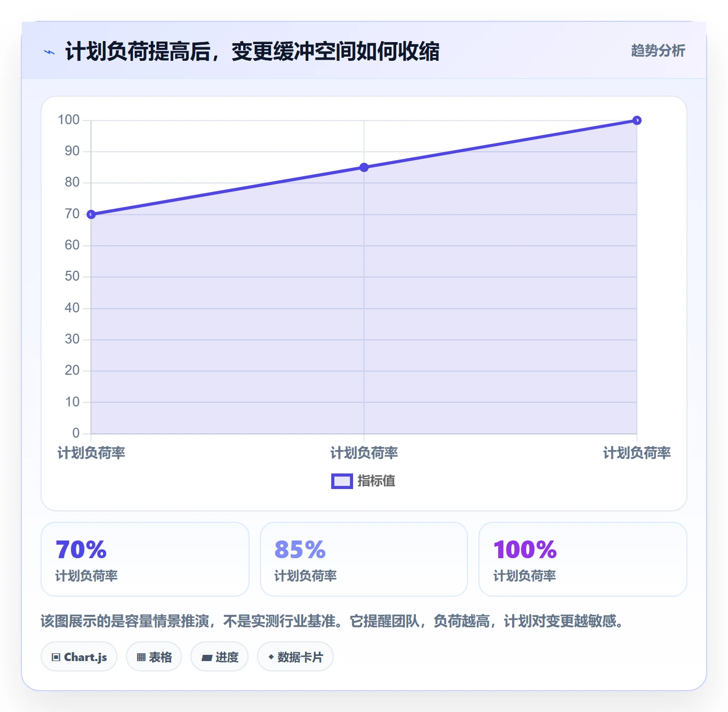The height and width of the screenshot is (712, 728).
Task: Click the Chart.js tag
Action: pos(79,657)
